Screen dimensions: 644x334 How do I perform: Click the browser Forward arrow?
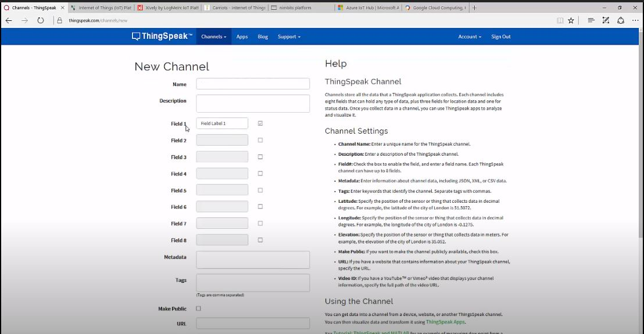[24, 20]
